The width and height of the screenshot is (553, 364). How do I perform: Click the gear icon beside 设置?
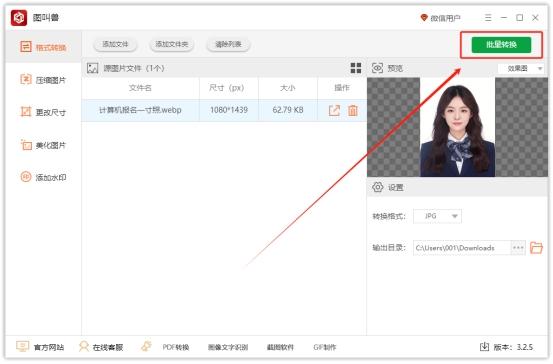[x=378, y=187]
